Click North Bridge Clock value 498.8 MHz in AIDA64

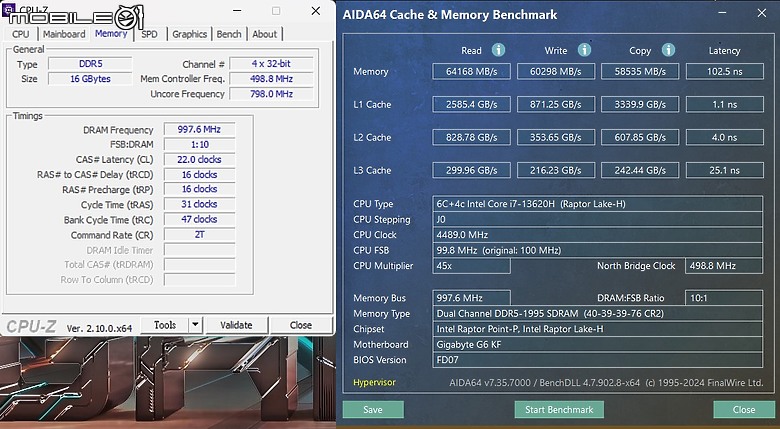pyautogui.click(x=724, y=266)
